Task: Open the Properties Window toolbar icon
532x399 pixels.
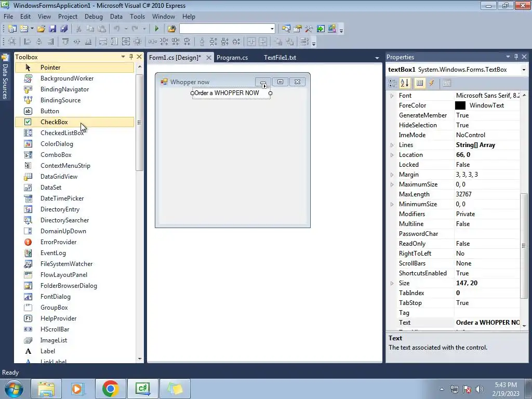Action: point(298,29)
